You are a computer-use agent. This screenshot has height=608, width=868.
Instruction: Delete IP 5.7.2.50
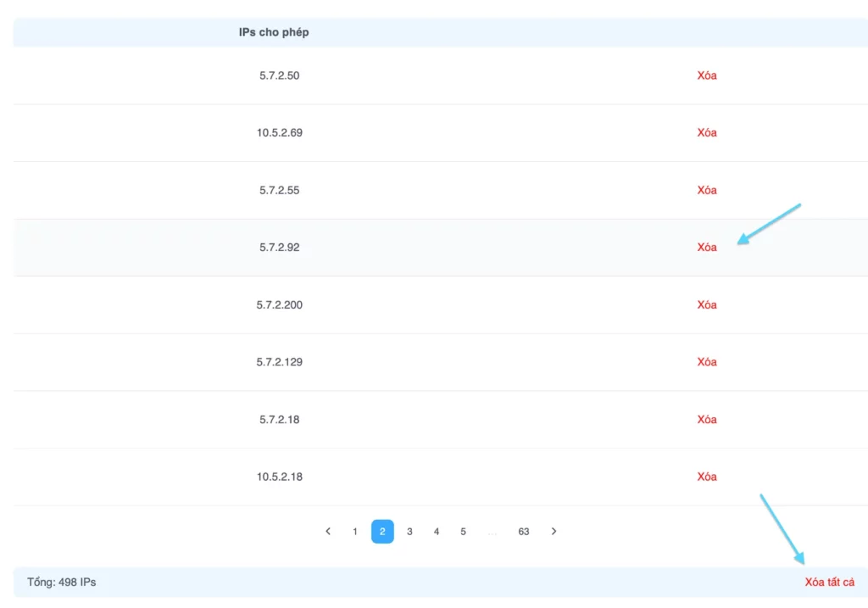pos(707,75)
